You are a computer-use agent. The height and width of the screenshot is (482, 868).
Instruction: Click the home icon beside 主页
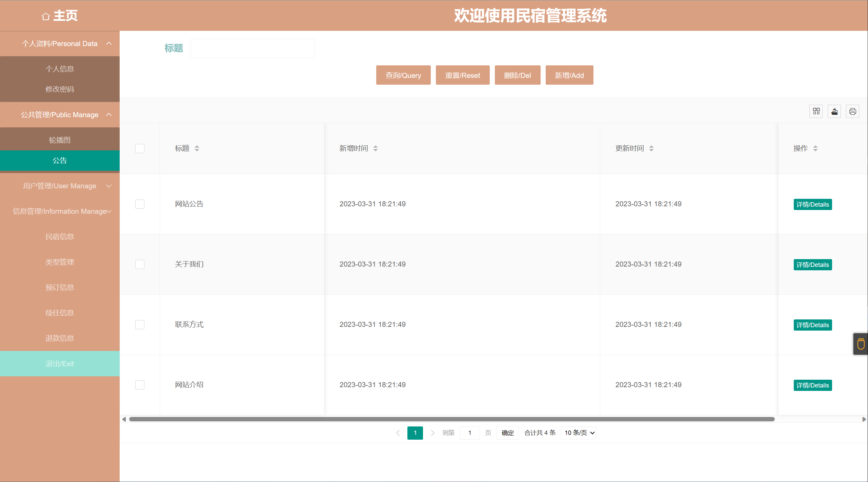tap(46, 16)
